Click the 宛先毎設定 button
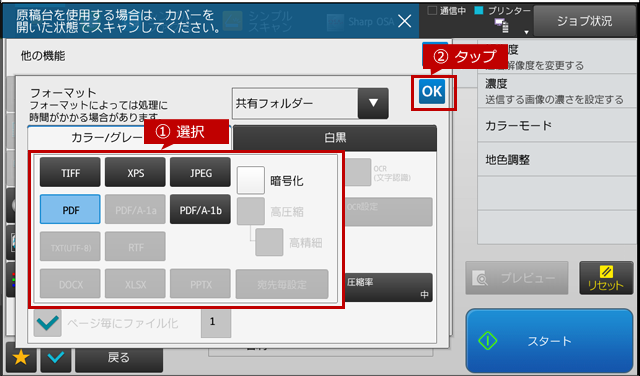Image resolution: width=640 pixels, height=376 pixels. 282,284
